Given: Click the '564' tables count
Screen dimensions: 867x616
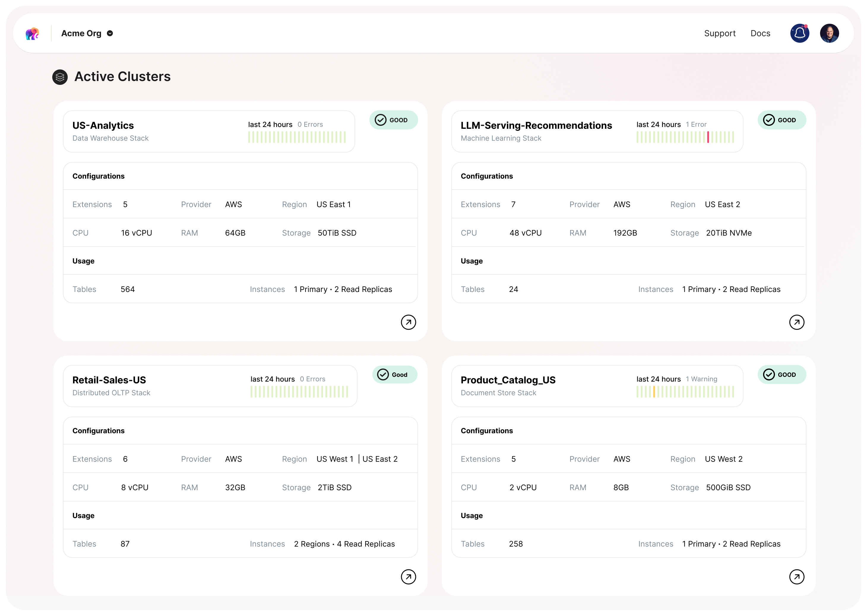Looking at the screenshot, I should [127, 289].
